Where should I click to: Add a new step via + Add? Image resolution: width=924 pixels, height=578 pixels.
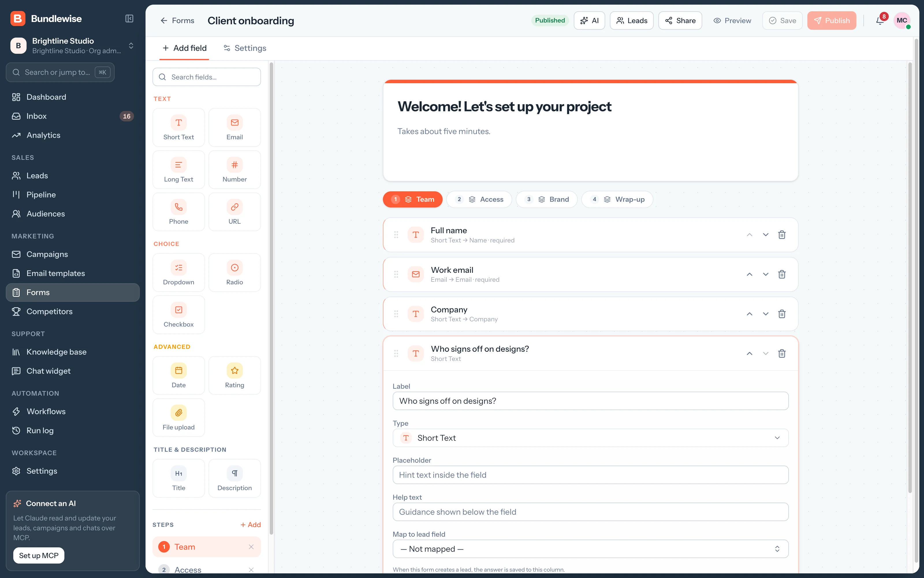coord(250,525)
